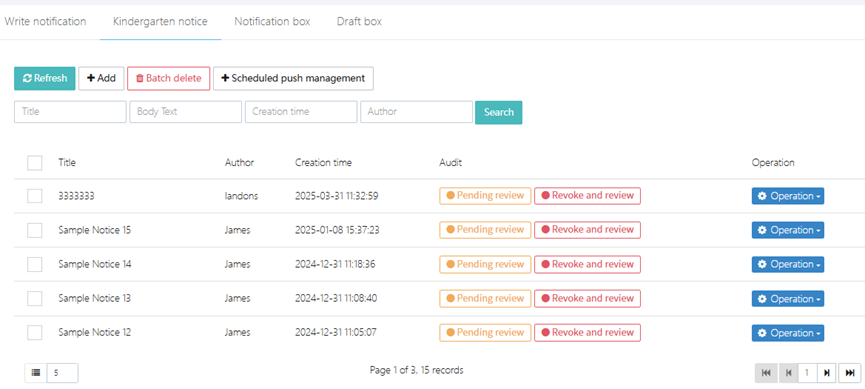
Task: Click the Title column header
Action: click(x=67, y=163)
